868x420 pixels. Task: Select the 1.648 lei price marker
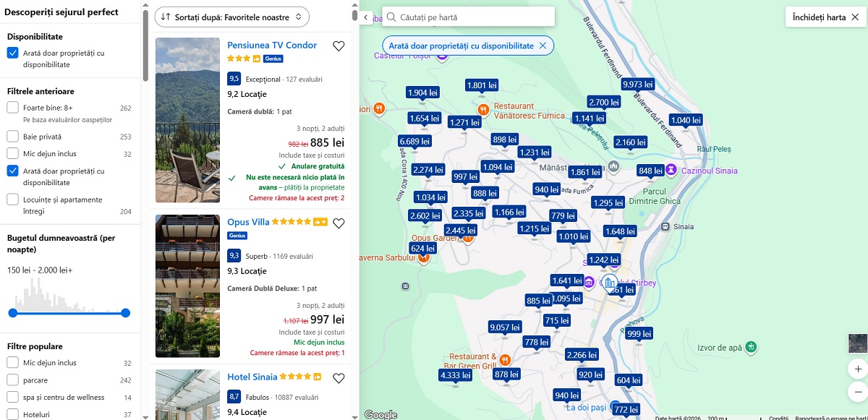click(620, 231)
